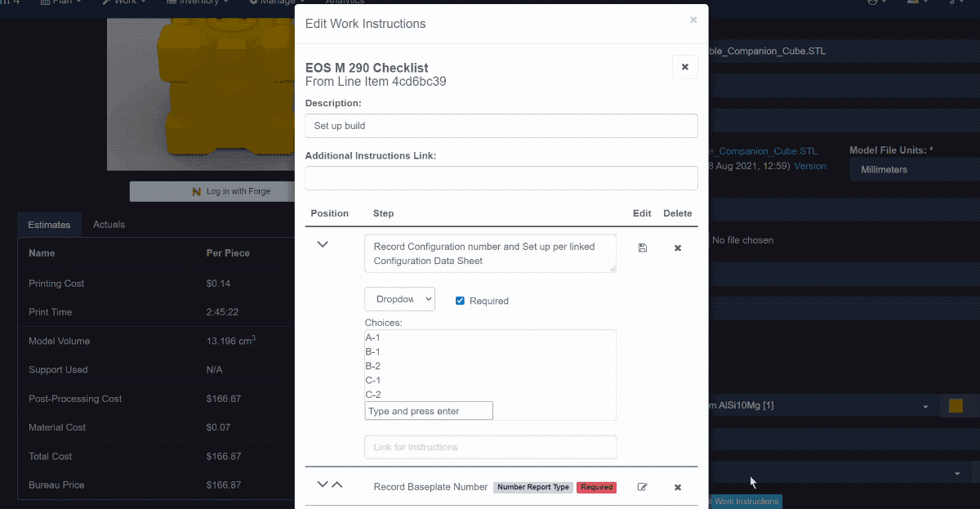This screenshot has height=509, width=980.
Task: Click the Print Time value 2:45:22
Action: [x=223, y=312]
